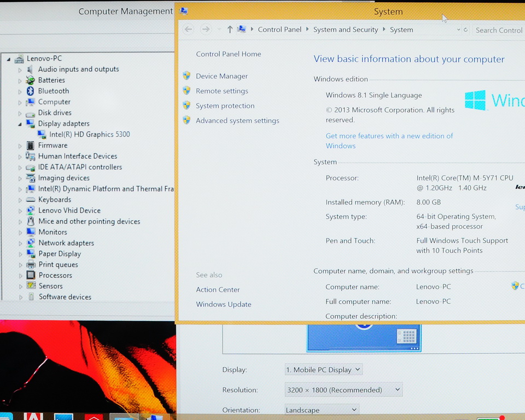
Task: Click the shield icon beside Advanced system settings
Action: click(x=186, y=120)
